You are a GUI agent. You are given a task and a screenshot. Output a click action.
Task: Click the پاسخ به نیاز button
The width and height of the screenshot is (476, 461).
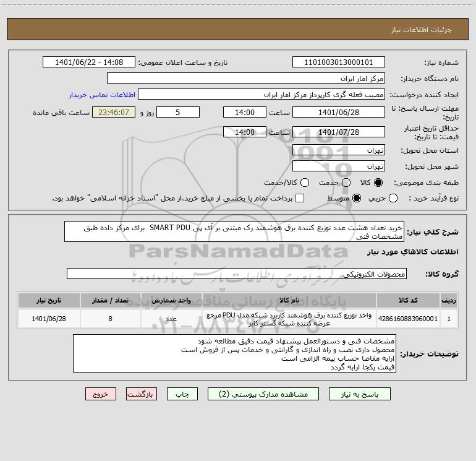click(x=359, y=394)
